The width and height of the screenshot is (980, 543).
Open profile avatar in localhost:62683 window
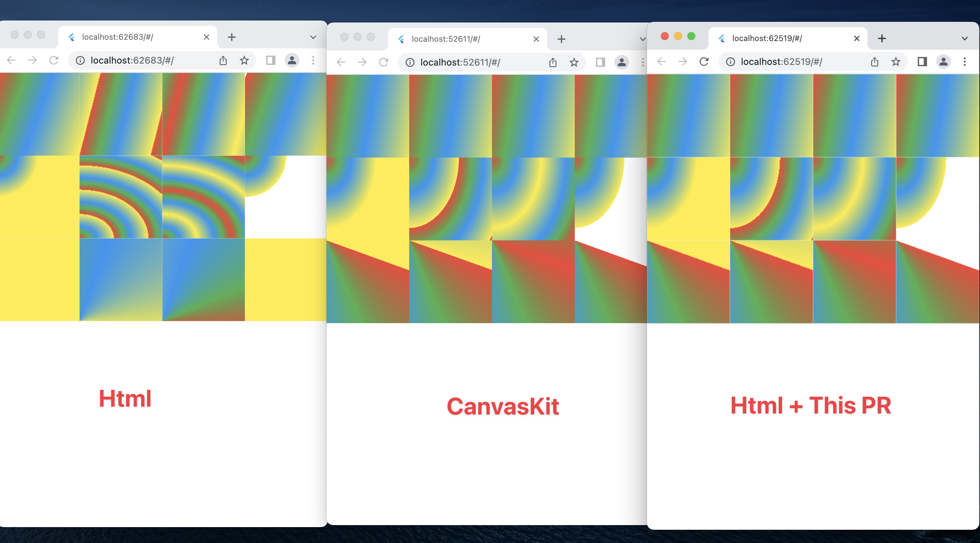pyautogui.click(x=292, y=61)
